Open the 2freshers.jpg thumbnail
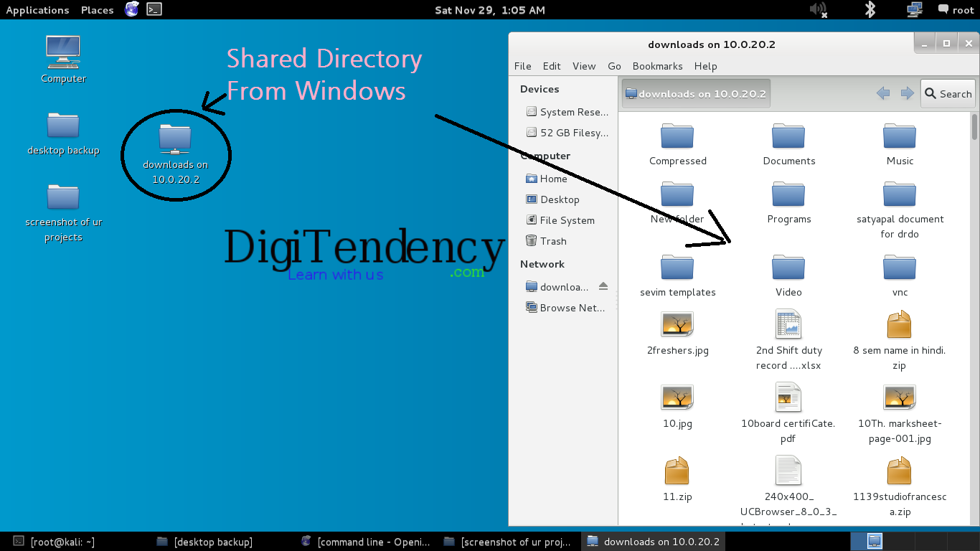This screenshot has height=551, width=980. point(677,324)
